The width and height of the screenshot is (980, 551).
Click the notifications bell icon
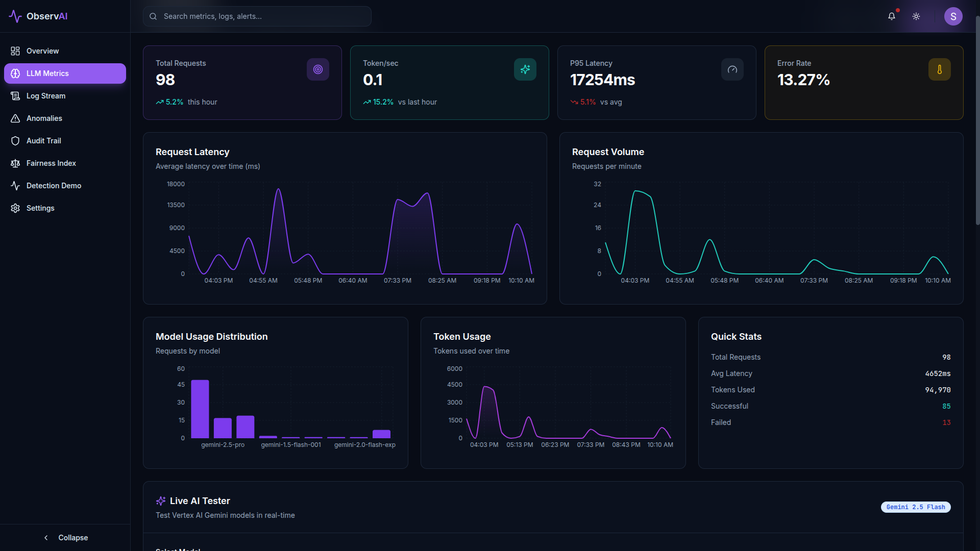[891, 16]
